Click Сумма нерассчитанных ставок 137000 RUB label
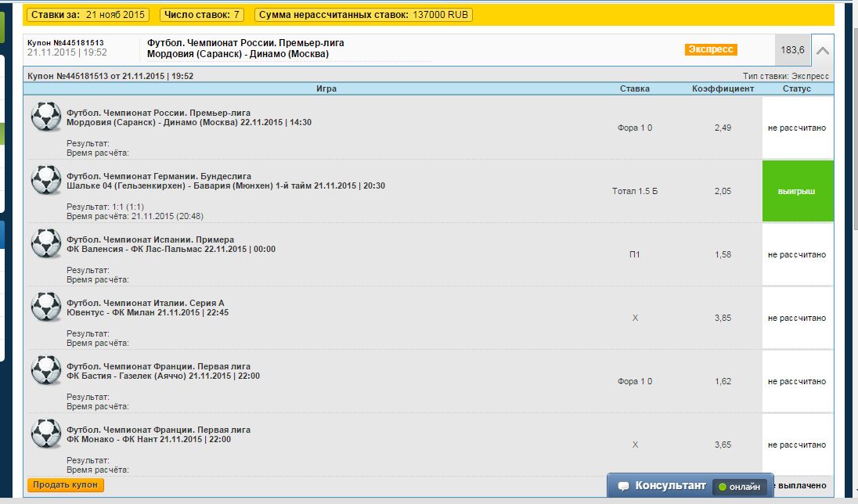 363,15
